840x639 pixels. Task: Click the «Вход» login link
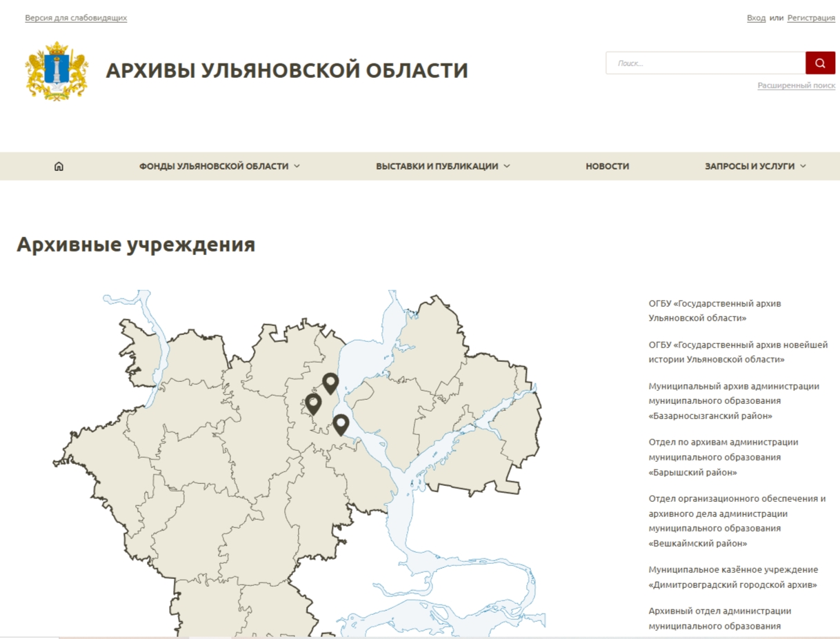coord(756,18)
